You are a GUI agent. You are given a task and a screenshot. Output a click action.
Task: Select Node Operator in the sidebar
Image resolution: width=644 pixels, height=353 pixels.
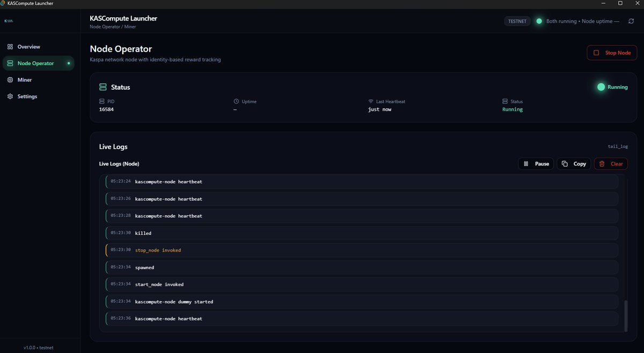tap(39, 63)
